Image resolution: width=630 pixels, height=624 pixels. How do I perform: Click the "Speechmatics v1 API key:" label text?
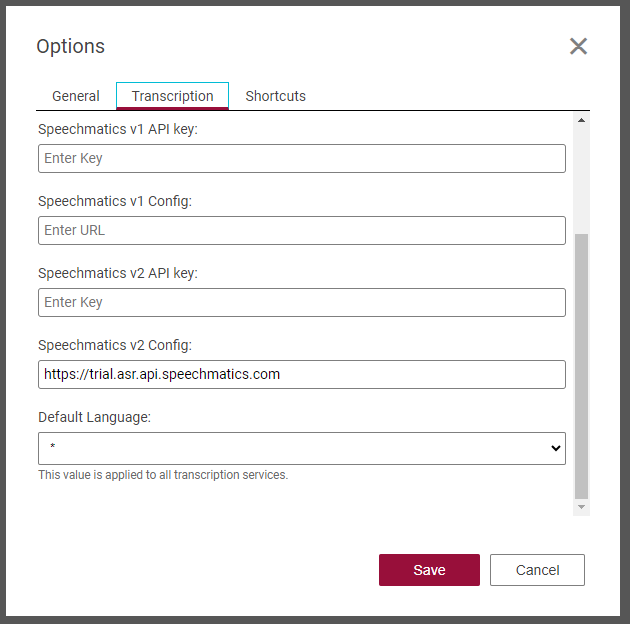tap(119, 129)
